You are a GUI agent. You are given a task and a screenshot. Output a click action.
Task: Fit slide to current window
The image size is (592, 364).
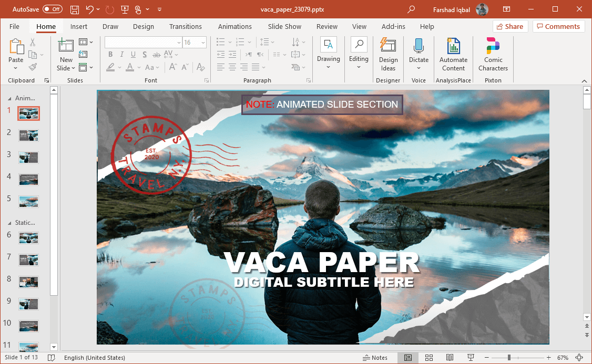pyautogui.click(x=579, y=358)
